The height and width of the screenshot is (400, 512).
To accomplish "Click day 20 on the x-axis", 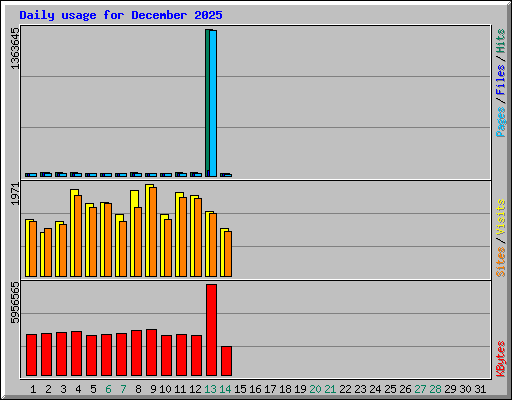I will (x=315, y=389).
